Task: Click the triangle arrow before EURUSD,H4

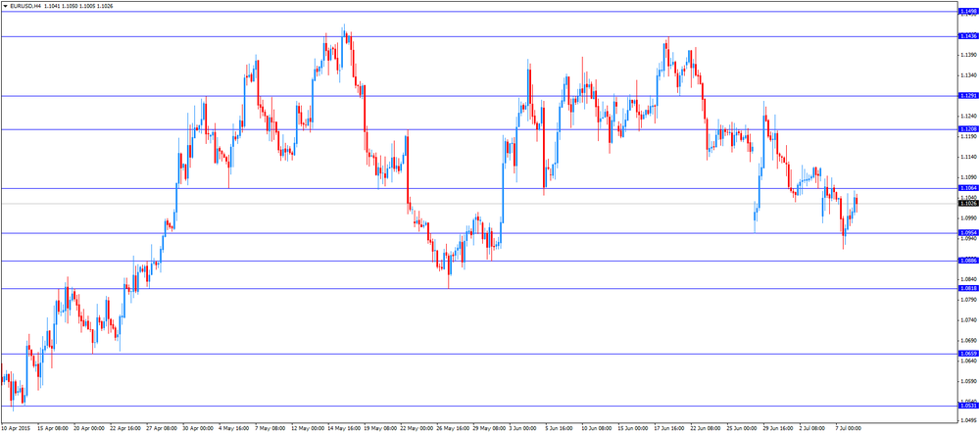Action: click(x=5, y=5)
